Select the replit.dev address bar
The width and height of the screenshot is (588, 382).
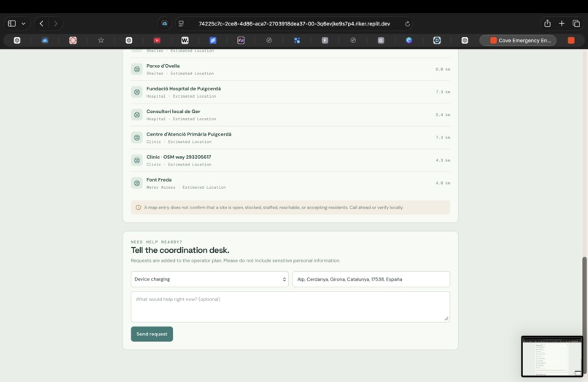click(295, 23)
